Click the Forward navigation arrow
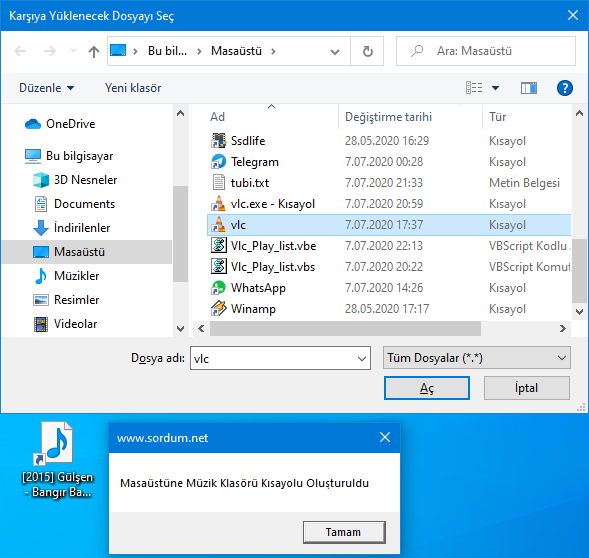The width and height of the screenshot is (589, 558). pos(50,51)
